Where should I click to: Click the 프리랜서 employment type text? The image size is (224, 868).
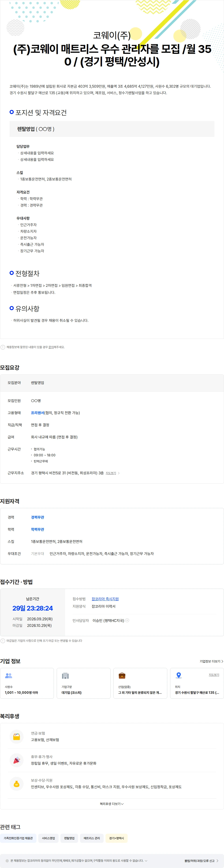(37, 413)
